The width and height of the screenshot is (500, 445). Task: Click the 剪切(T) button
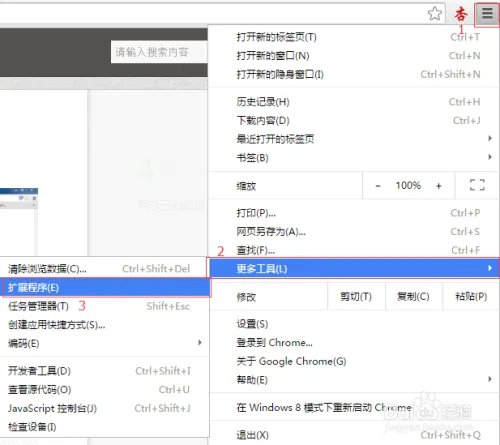(x=356, y=296)
